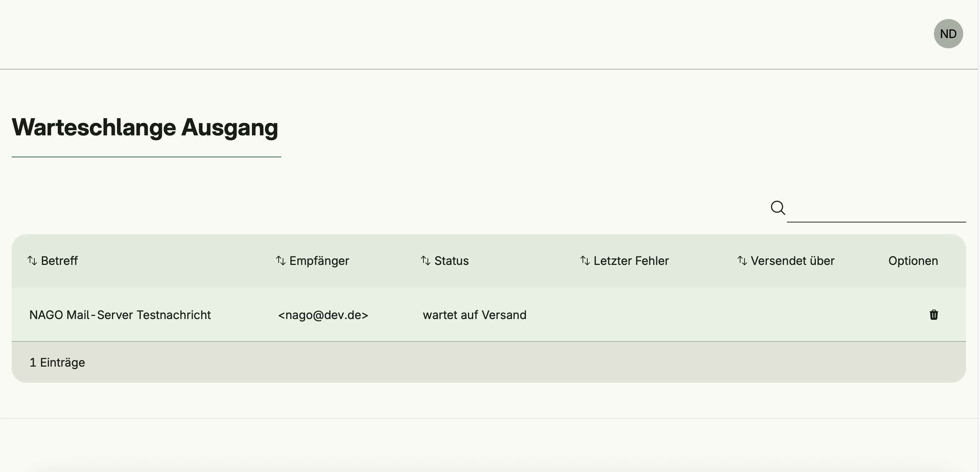Click the magnifying glass search icon
Viewport: 980px width, 472px height.
click(778, 208)
